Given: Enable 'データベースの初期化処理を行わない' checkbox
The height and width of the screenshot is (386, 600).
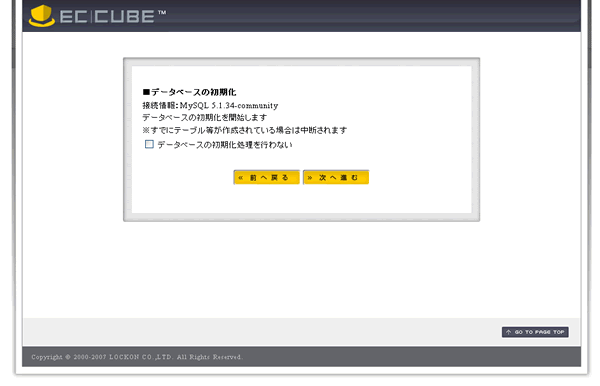Looking at the screenshot, I should (149, 144).
